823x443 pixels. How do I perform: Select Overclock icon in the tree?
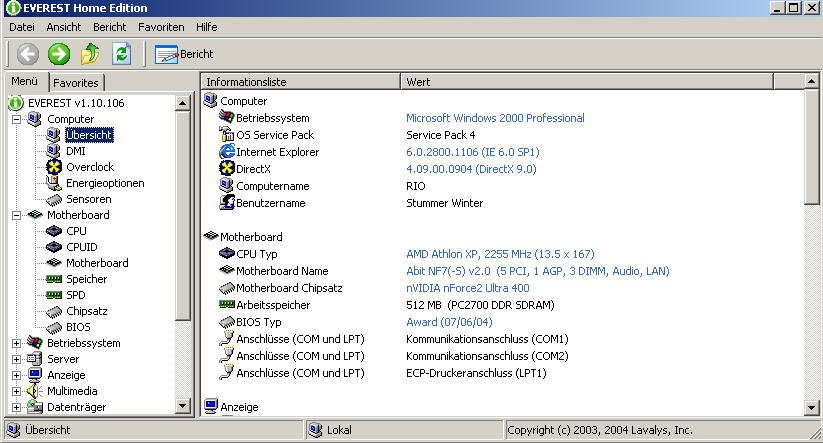coord(54,167)
